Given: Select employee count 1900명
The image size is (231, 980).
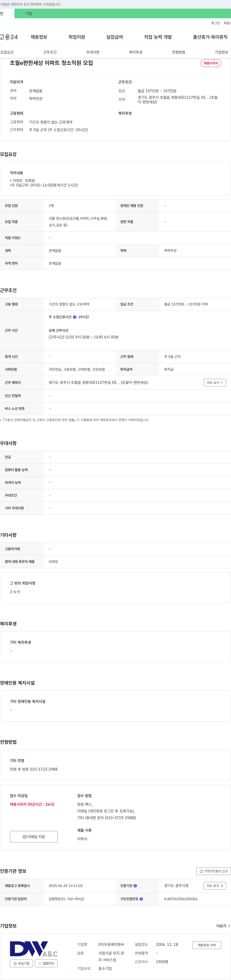Looking at the screenshot, I should click(162, 961).
